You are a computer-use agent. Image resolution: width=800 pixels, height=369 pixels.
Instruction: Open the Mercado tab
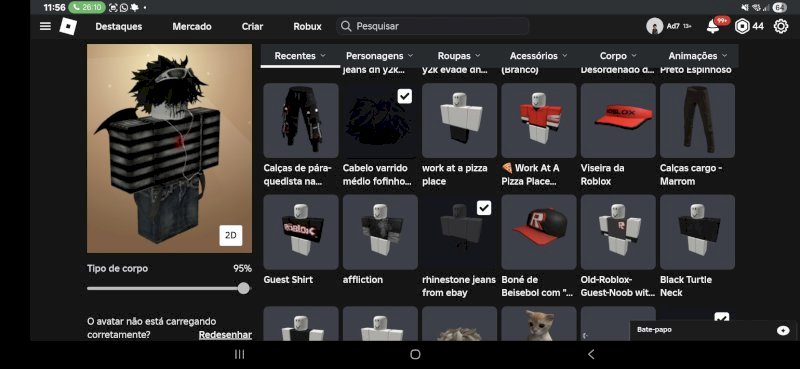pyautogui.click(x=192, y=27)
